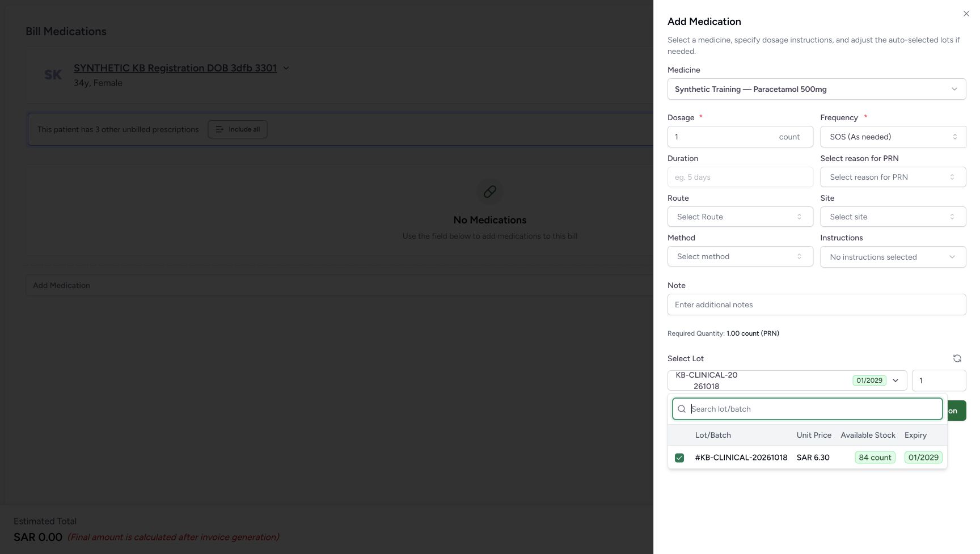Screen dimensions: 980x554
Task: Click the #KB-CLINICAL-20261018 lot name
Action: click(x=741, y=458)
